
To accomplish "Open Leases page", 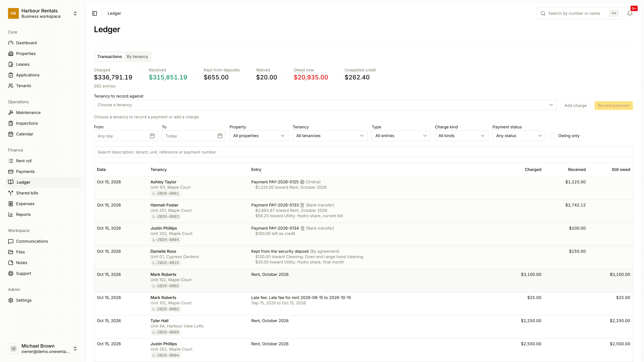I will coord(43,64).
